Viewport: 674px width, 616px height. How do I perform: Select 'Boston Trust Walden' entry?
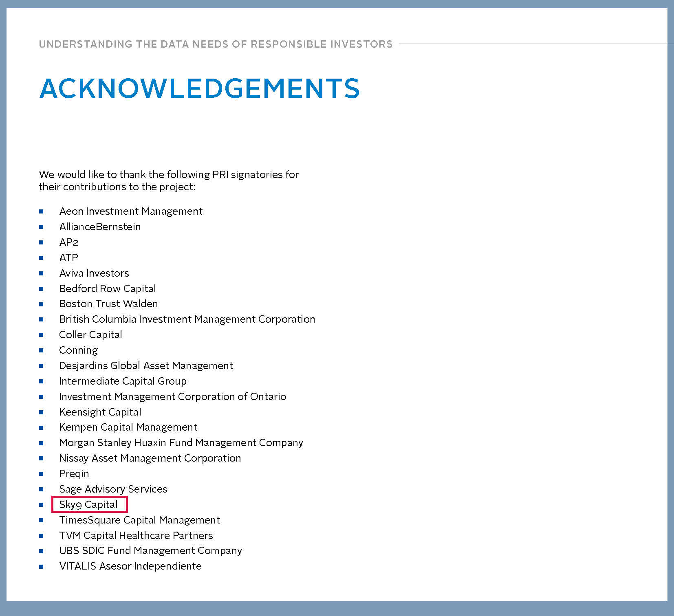click(108, 304)
